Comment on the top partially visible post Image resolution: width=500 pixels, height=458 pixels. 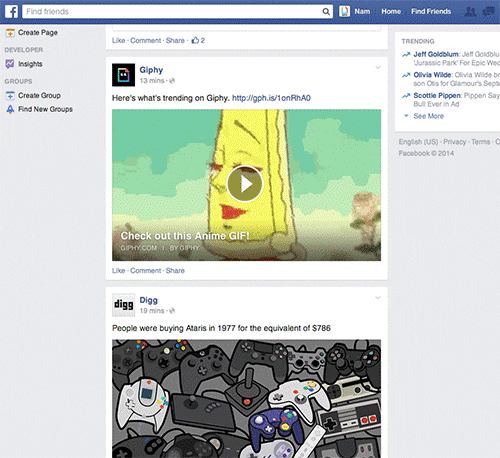pos(145,40)
